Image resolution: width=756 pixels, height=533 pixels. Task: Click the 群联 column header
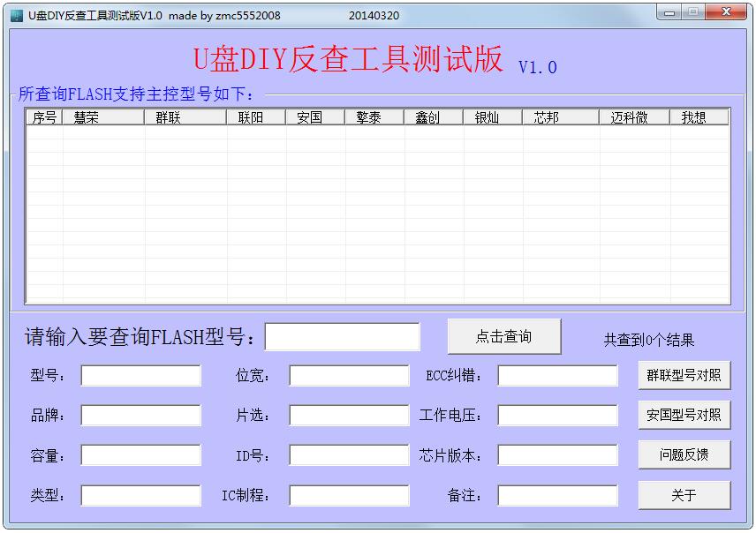pos(185,117)
